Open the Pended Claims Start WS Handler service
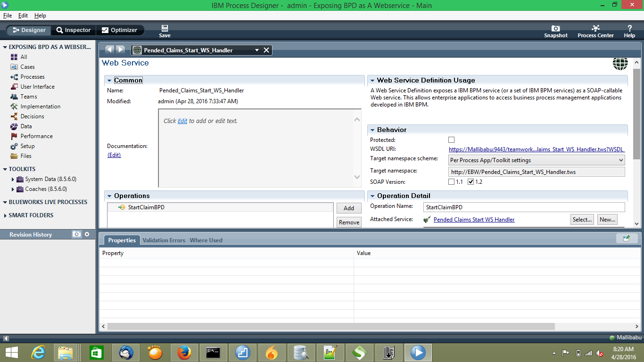Image resolution: width=644 pixels, height=362 pixels. point(473,219)
